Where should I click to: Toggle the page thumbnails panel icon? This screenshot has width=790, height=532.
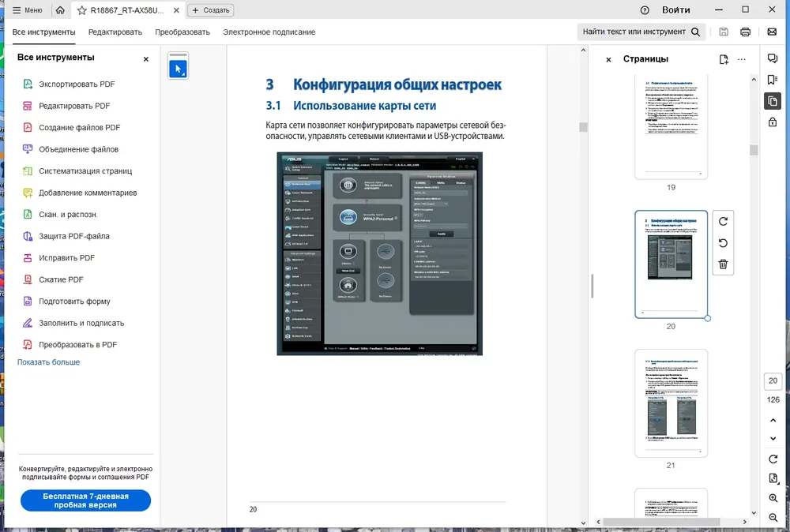(x=773, y=101)
